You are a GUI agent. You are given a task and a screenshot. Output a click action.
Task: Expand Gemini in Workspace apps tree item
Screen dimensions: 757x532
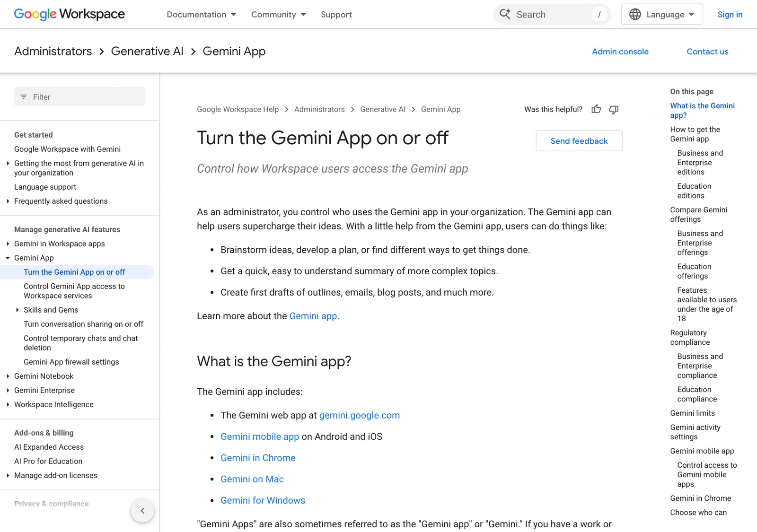tap(8, 244)
